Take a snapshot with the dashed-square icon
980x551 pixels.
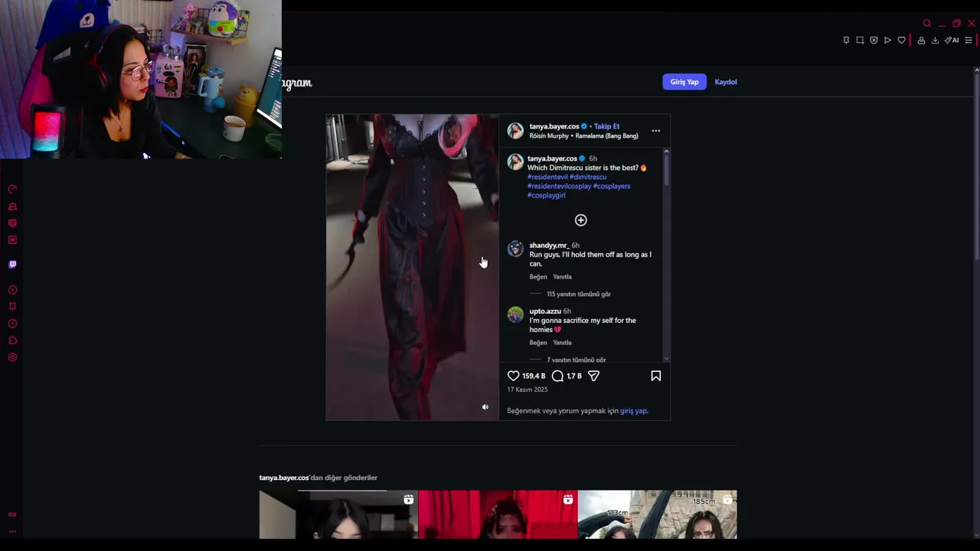[860, 41]
